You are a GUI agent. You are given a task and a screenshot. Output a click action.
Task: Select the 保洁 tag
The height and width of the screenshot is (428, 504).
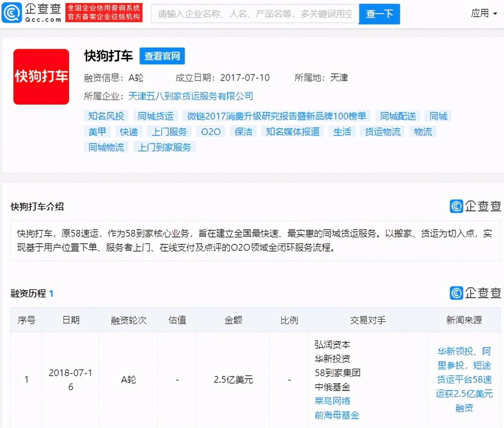[243, 131]
